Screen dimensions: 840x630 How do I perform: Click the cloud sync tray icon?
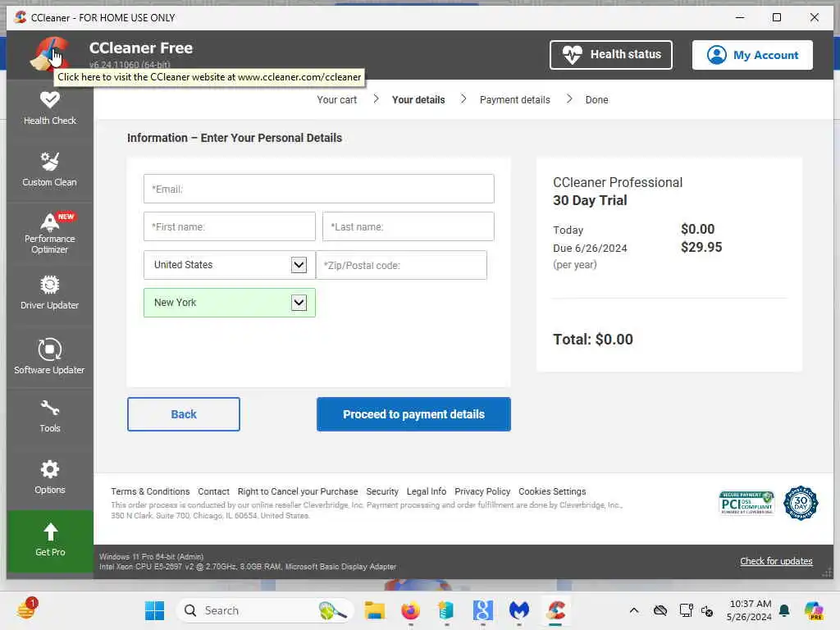click(x=660, y=610)
